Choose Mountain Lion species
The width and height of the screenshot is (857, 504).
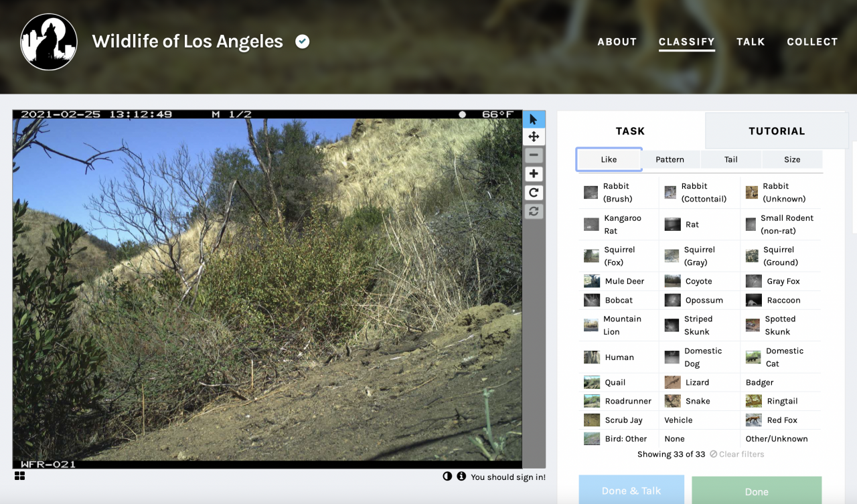pos(618,325)
